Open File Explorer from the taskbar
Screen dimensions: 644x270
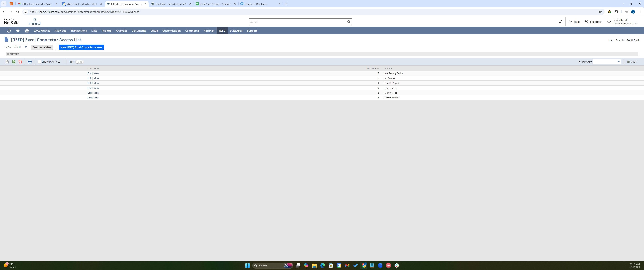(314, 265)
